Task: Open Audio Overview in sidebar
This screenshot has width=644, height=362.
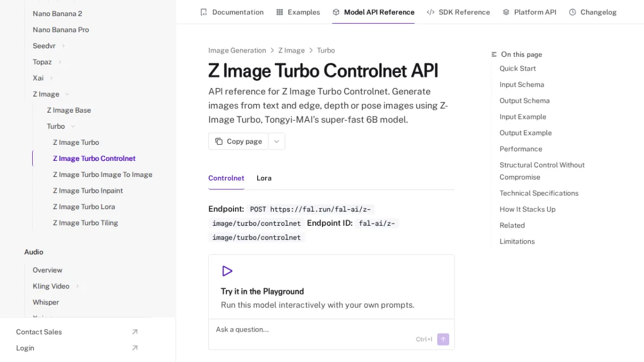Action: (47, 270)
